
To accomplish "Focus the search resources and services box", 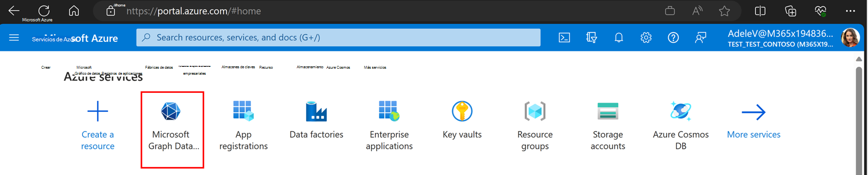I will pyautogui.click(x=338, y=38).
